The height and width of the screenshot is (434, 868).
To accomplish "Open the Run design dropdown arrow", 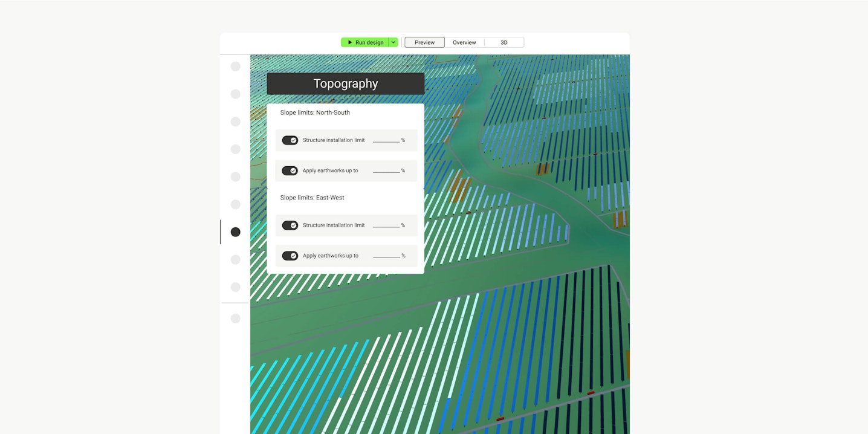I will 394,42.
